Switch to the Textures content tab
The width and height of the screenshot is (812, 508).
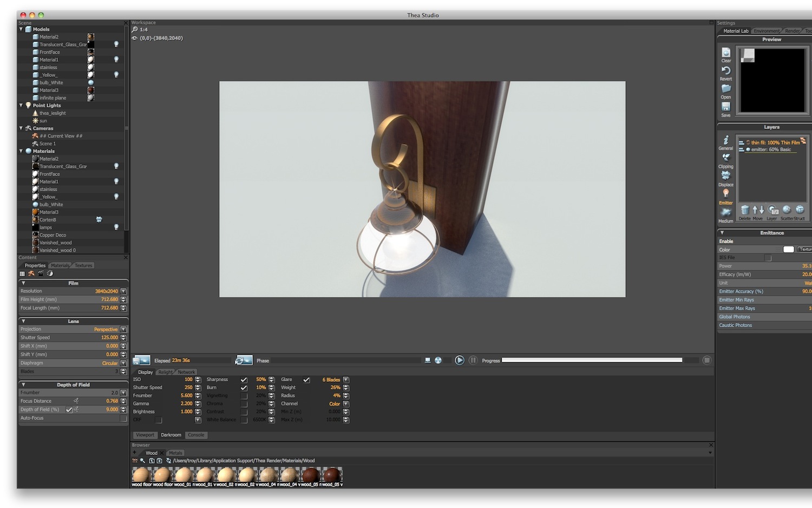(x=83, y=265)
